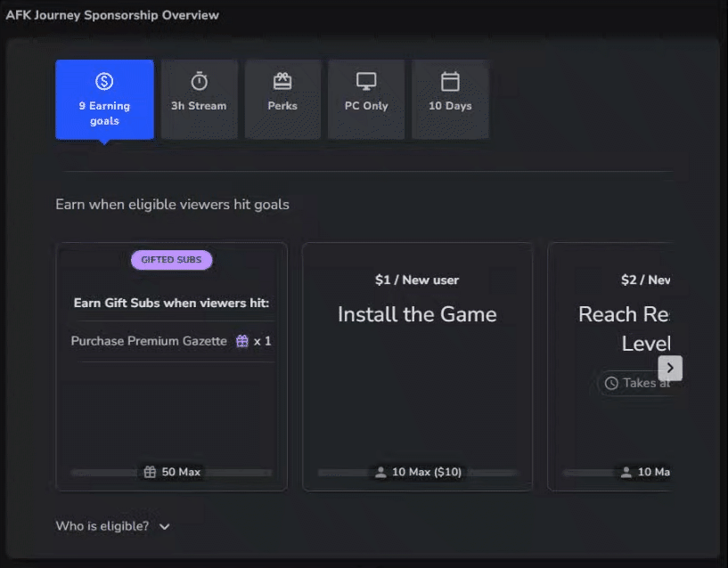
Task: Switch to the Perks tab
Action: [x=282, y=100]
